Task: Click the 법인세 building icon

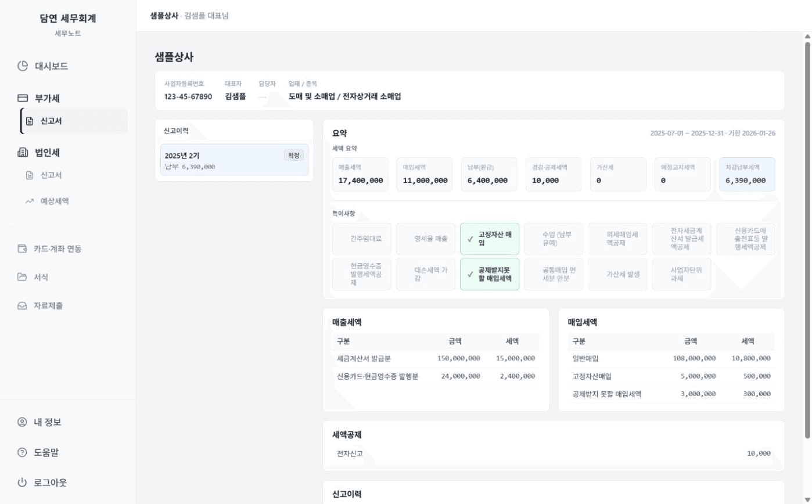Action: click(23, 153)
